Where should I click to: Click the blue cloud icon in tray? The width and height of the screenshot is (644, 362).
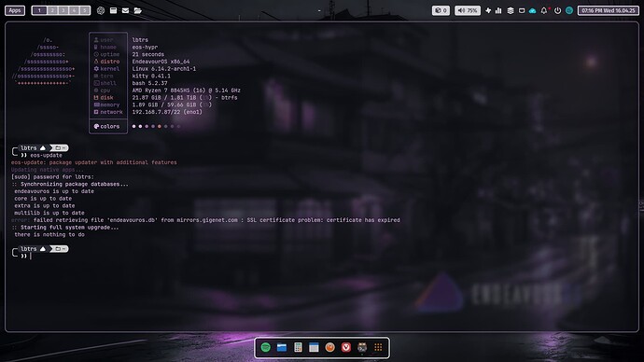(533, 10)
